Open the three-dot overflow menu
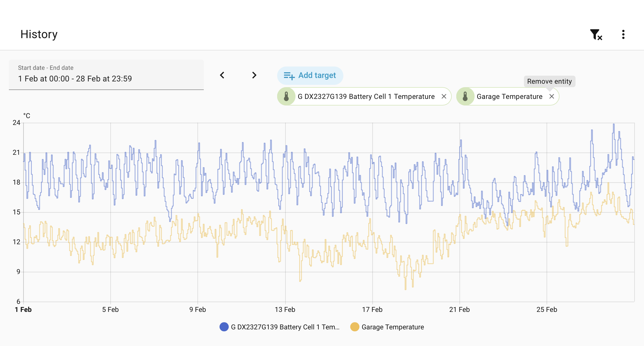 point(623,34)
